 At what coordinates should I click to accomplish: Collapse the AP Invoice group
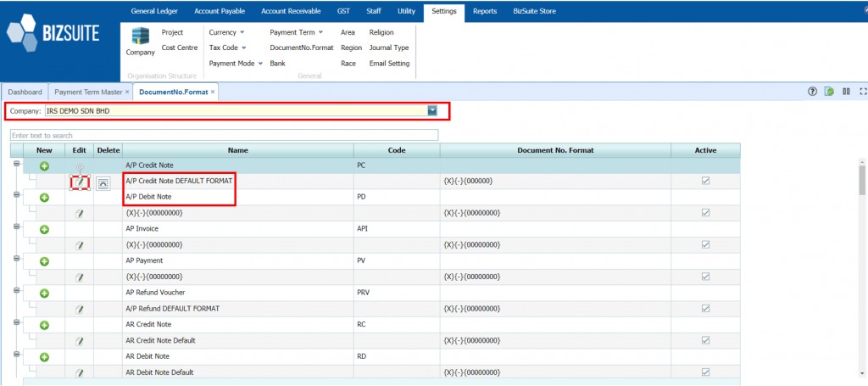[17, 226]
